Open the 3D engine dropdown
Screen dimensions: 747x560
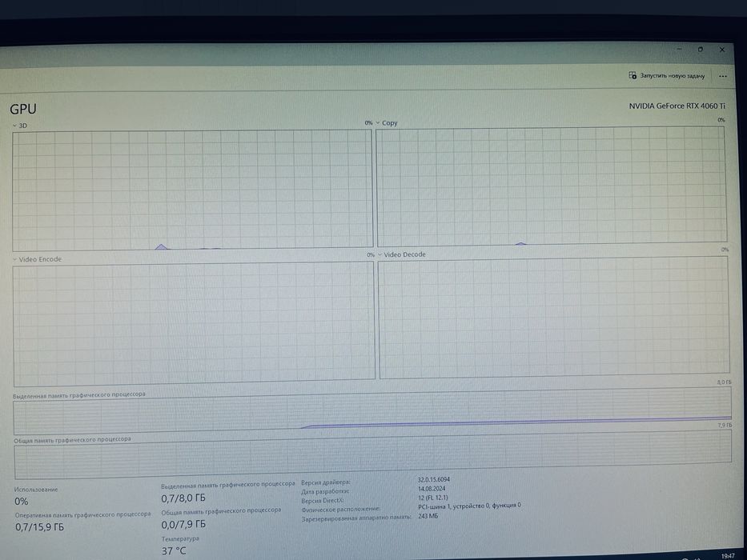point(14,126)
